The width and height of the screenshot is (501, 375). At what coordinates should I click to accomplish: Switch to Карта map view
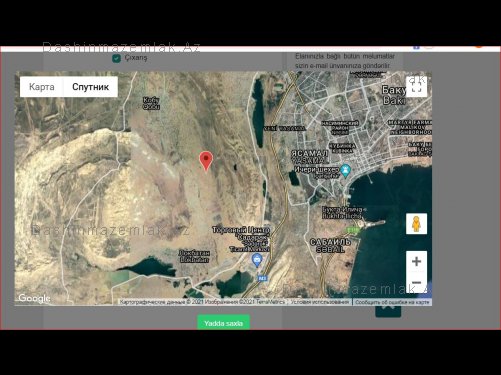coord(42,87)
